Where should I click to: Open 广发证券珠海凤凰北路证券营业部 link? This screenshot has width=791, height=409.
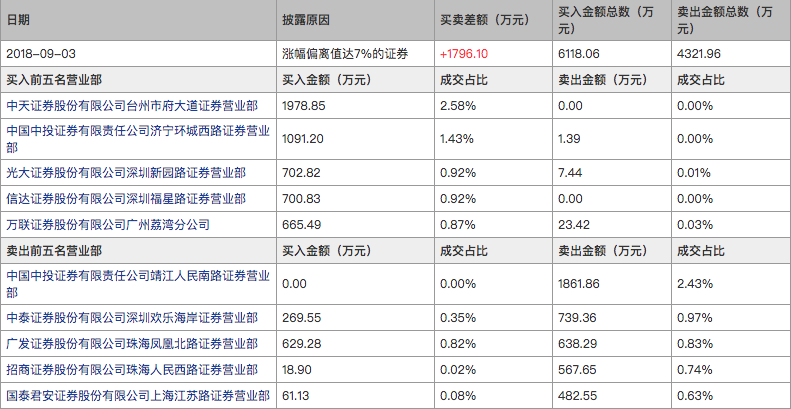(x=132, y=344)
